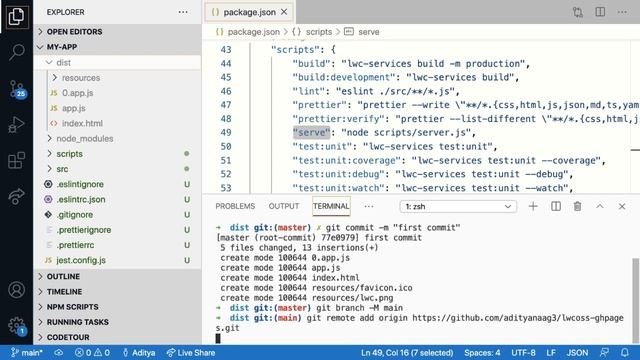
Task: Expand the Open Editors section
Action: [x=117, y=32]
